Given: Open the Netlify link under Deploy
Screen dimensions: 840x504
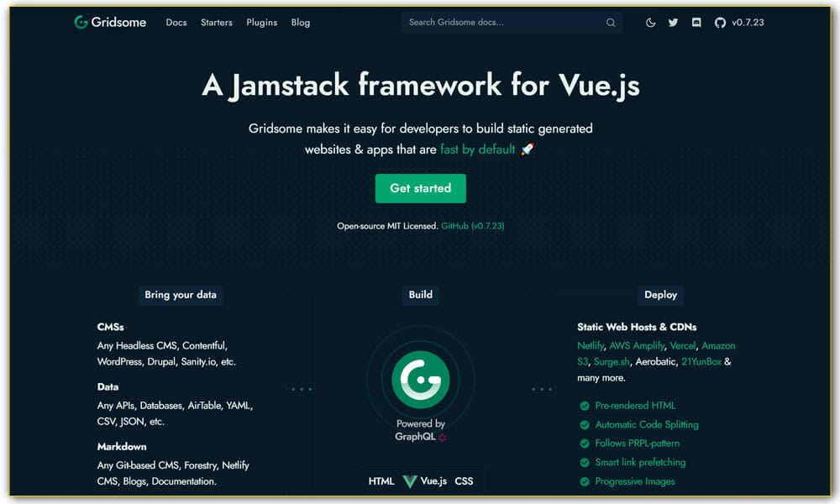Looking at the screenshot, I should tap(591, 345).
